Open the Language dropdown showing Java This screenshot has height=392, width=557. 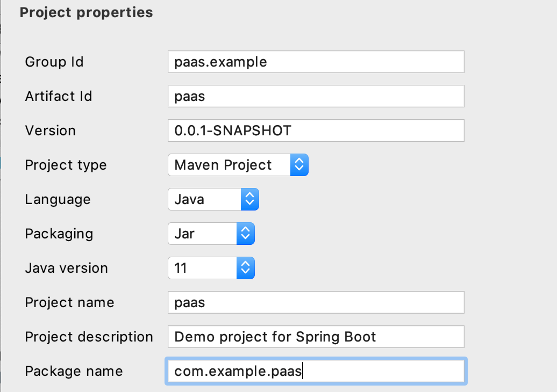205,199
